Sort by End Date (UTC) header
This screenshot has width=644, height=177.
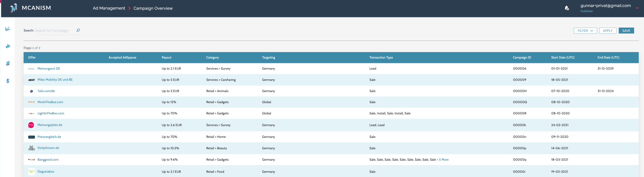pyautogui.click(x=608, y=58)
